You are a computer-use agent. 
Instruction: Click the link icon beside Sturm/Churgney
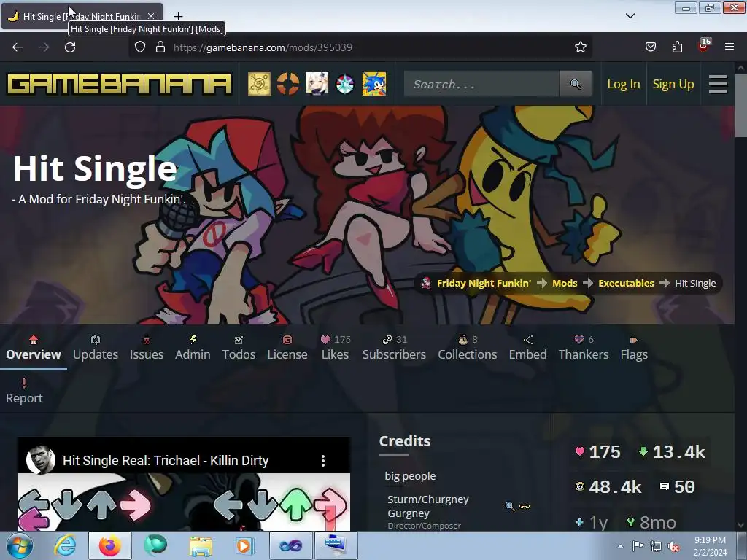click(x=525, y=506)
